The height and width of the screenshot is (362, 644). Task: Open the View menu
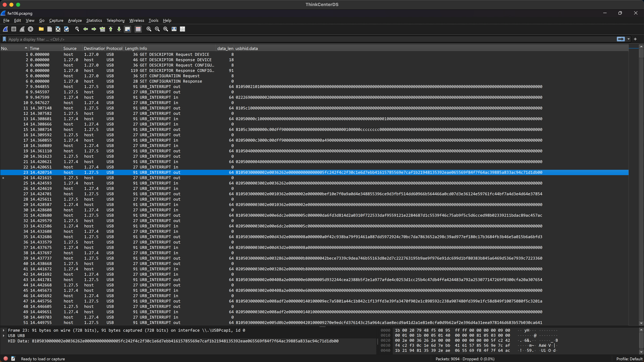click(30, 20)
